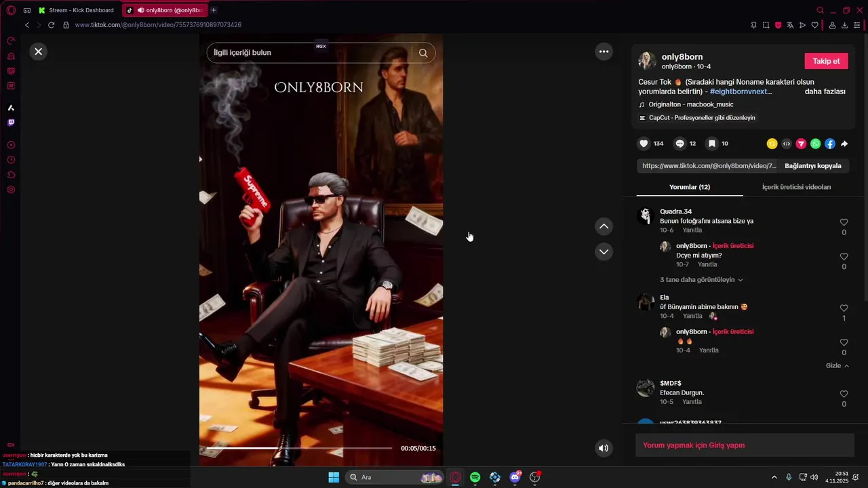Reply to $MDF$'s comment via Yanıtla
The height and width of the screenshot is (488, 868).
692,402
